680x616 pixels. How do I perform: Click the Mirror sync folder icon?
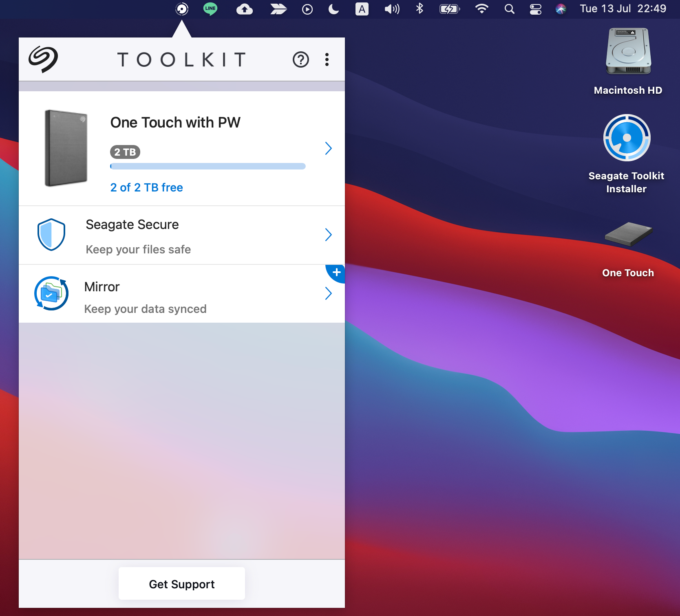(51, 293)
